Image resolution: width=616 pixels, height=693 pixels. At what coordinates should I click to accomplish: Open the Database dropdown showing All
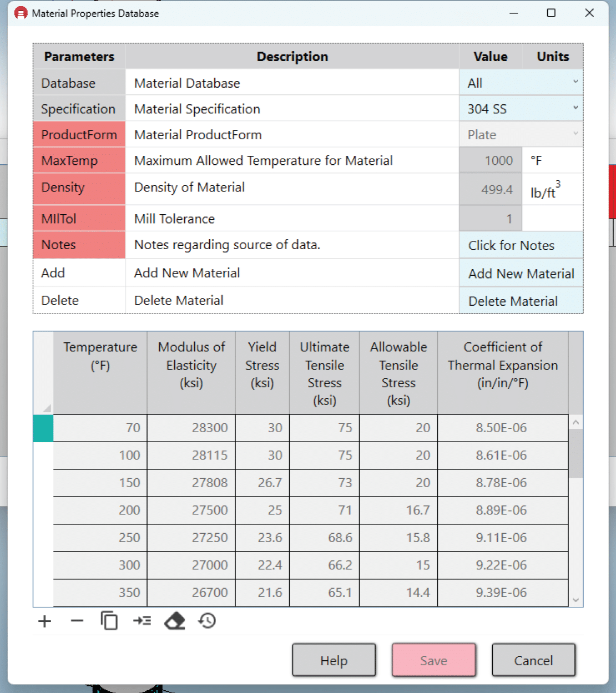pos(521,83)
